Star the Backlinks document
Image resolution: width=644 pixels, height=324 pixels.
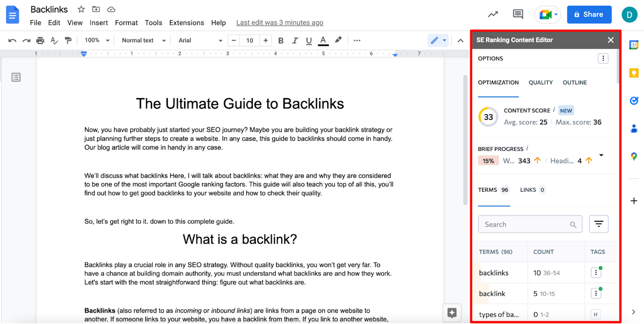81,9
